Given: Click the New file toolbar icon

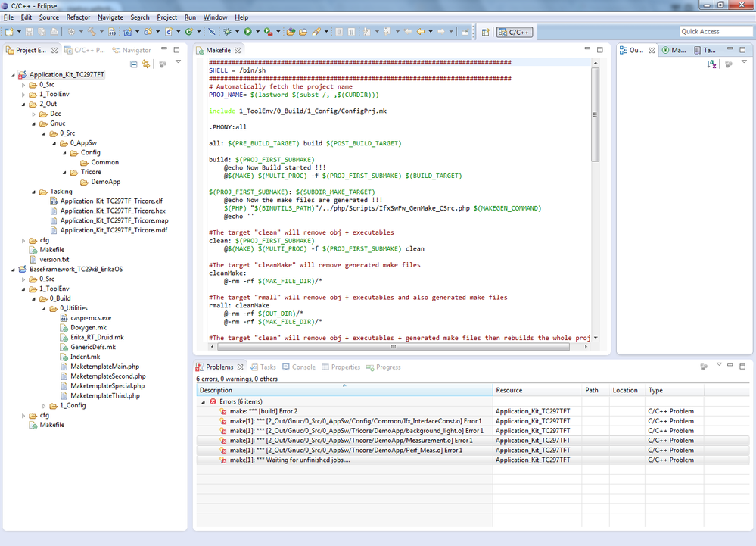Looking at the screenshot, I should (x=9, y=32).
